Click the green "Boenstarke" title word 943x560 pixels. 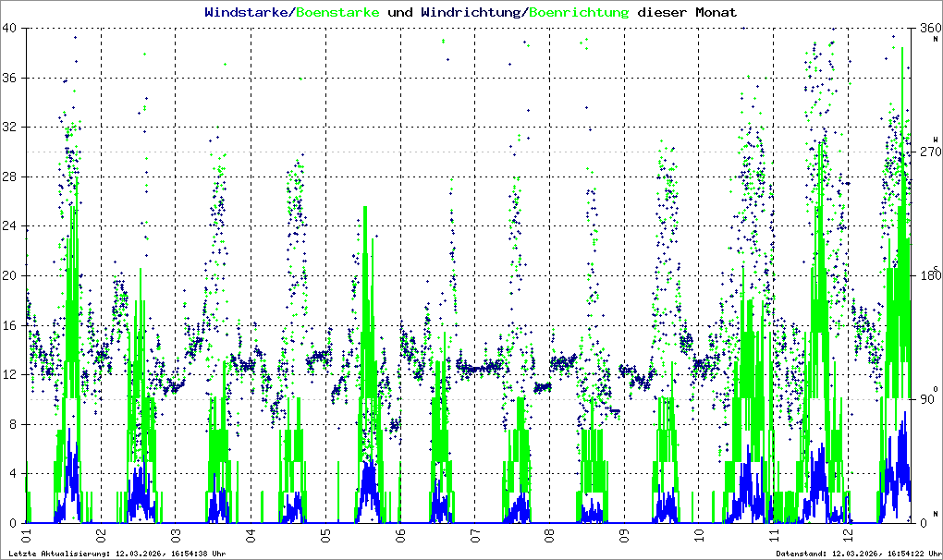tap(338, 12)
